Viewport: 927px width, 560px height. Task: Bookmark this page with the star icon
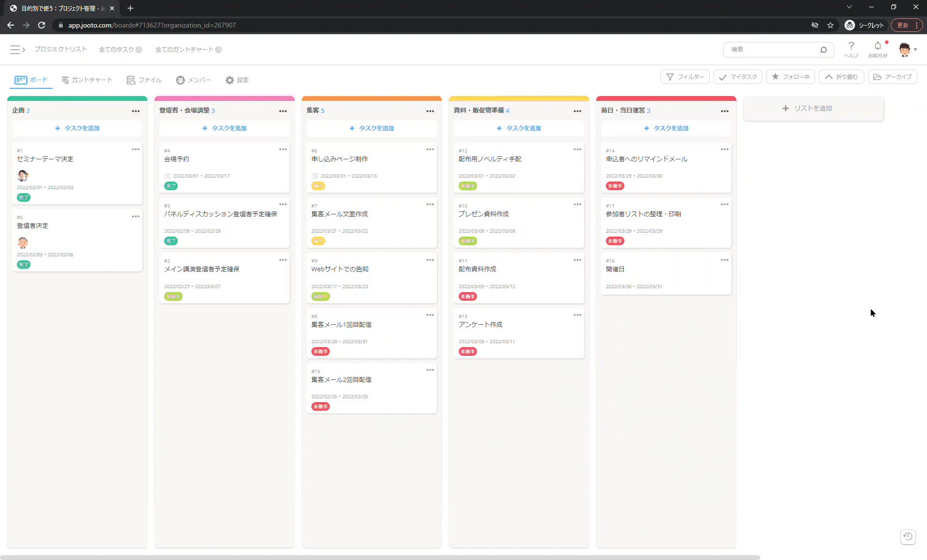[x=830, y=25]
